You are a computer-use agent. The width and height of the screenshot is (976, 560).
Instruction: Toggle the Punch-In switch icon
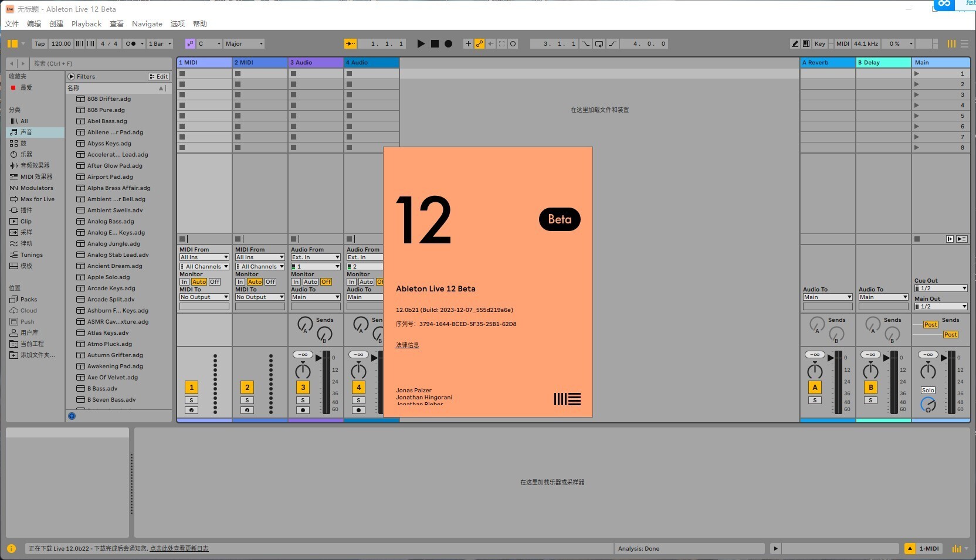click(585, 43)
